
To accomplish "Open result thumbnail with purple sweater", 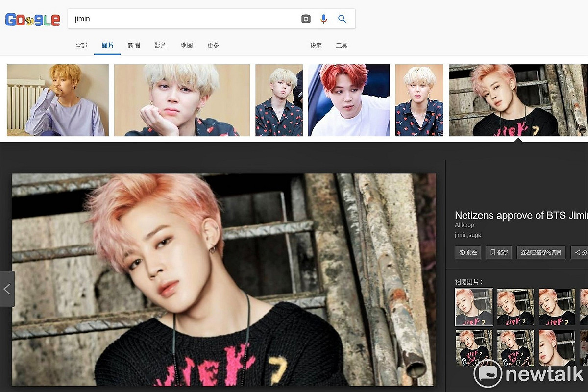I will click(x=58, y=100).
